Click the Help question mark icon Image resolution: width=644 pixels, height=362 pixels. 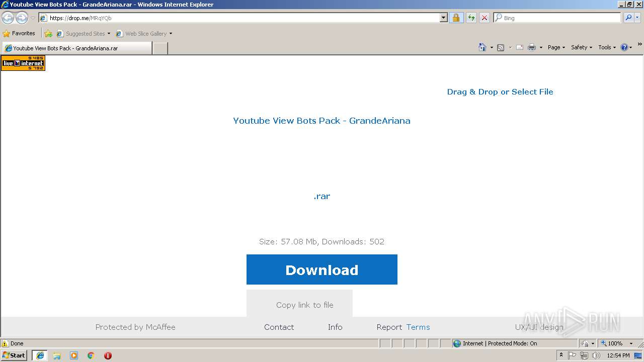point(624,47)
